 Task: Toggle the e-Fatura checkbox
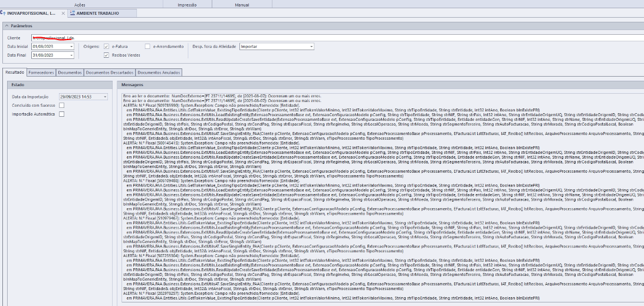pos(106,46)
